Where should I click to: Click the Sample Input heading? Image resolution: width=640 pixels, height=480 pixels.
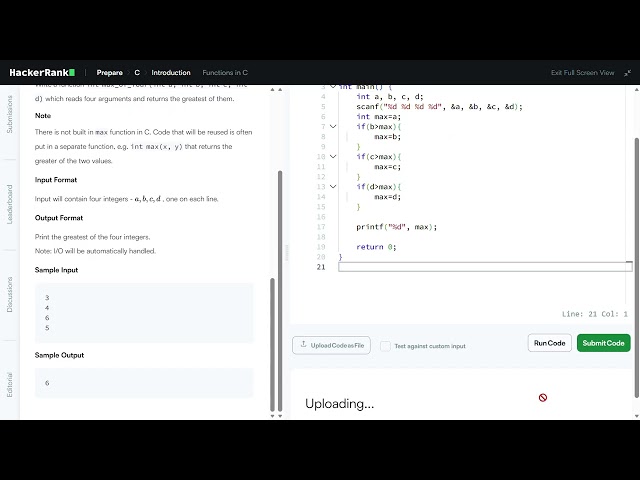tap(56, 270)
